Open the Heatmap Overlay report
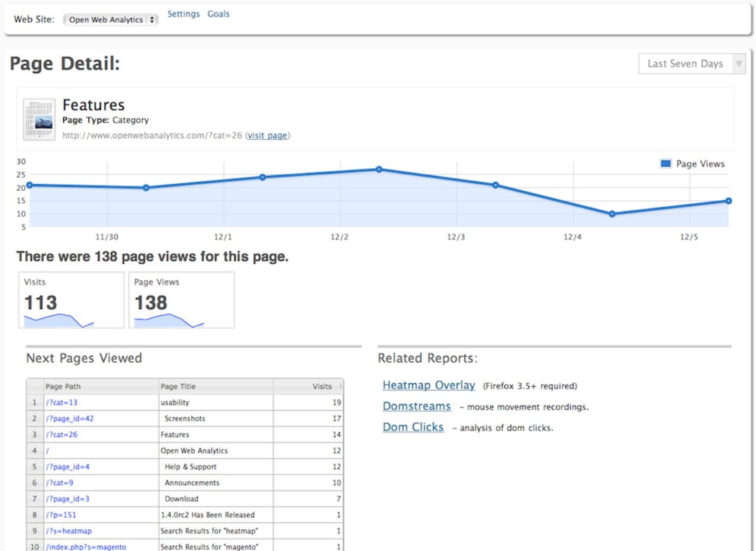Image resolution: width=756 pixels, height=551 pixels. coord(429,385)
